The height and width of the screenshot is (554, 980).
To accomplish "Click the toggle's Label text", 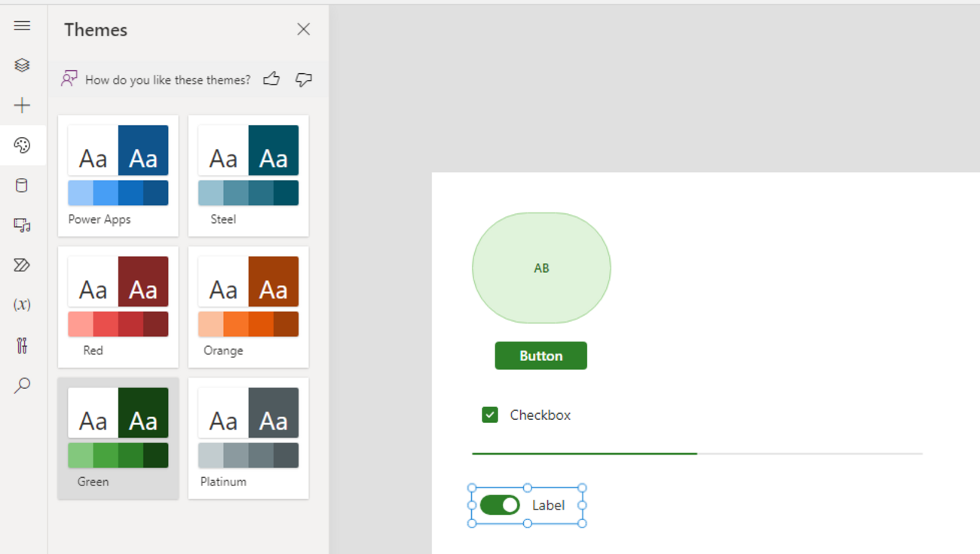I will [x=548, y=506].
